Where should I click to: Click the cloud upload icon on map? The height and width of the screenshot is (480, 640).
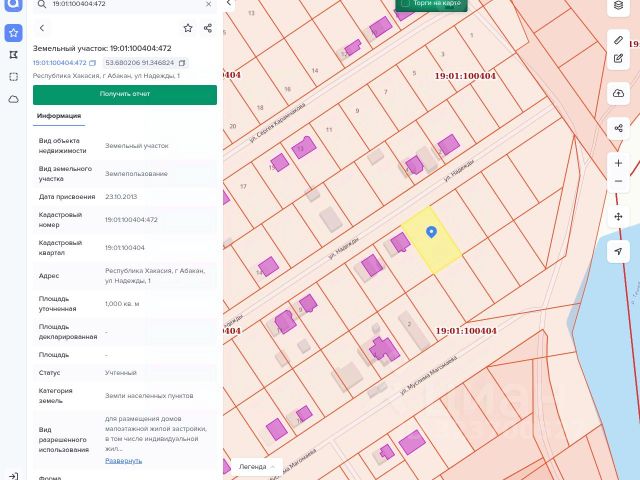click(618, 93)
